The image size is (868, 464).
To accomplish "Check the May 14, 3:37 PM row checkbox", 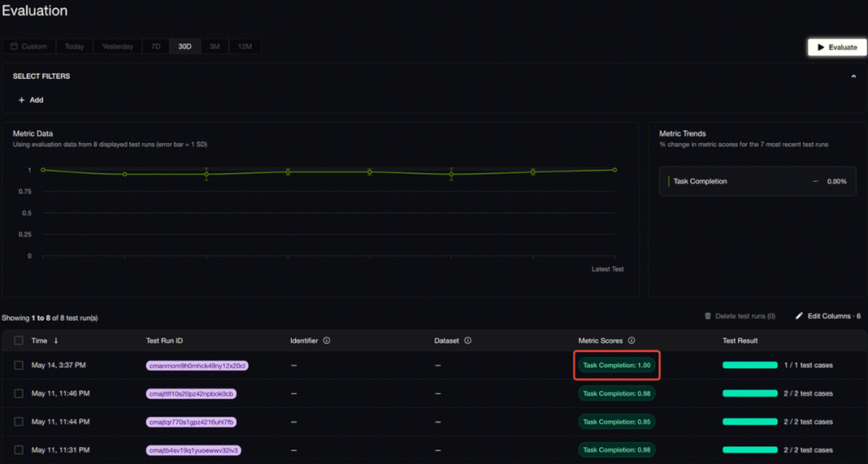I will [x=18, y=365].
